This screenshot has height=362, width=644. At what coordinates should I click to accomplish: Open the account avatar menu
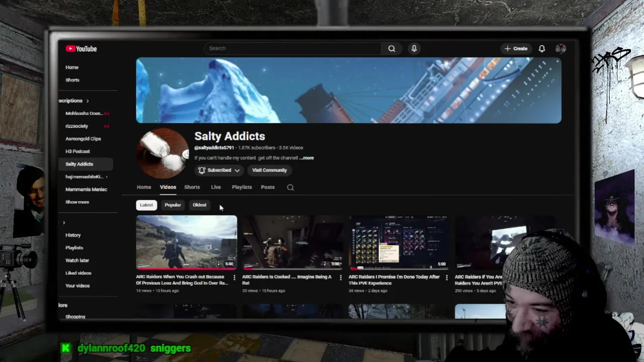pyautogui.click(x=560, y=48)
